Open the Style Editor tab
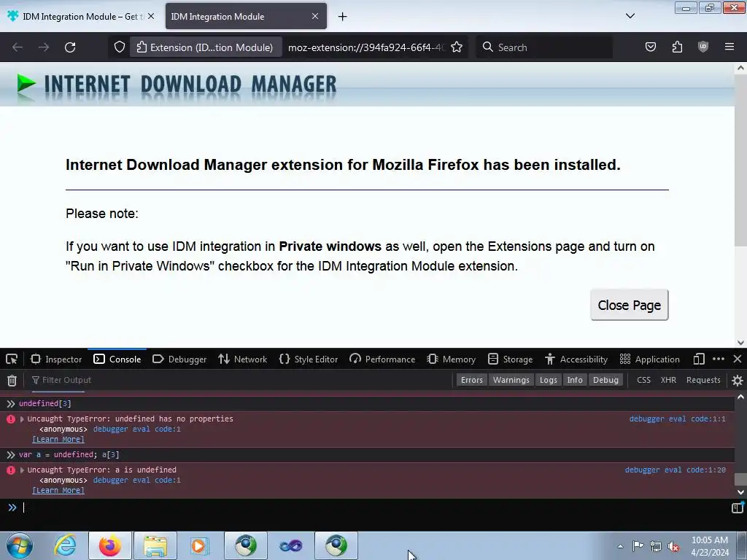 coord(309,359)
